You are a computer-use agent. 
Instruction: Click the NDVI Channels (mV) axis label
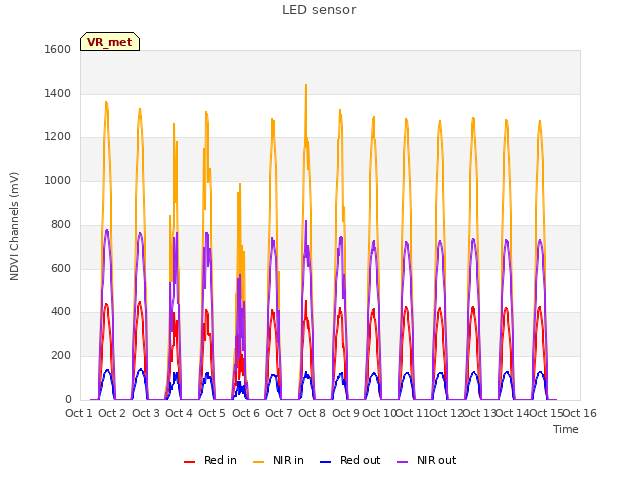pos(14,226)
